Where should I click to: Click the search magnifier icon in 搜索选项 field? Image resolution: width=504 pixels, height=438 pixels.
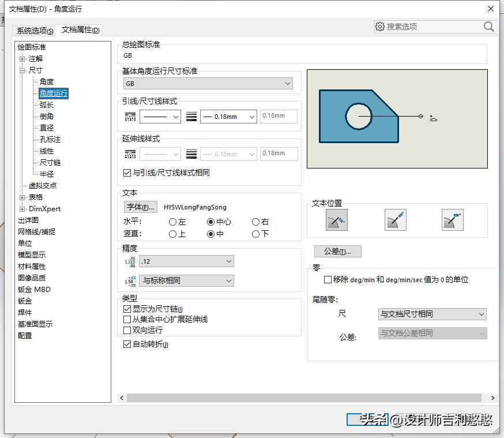488,27
